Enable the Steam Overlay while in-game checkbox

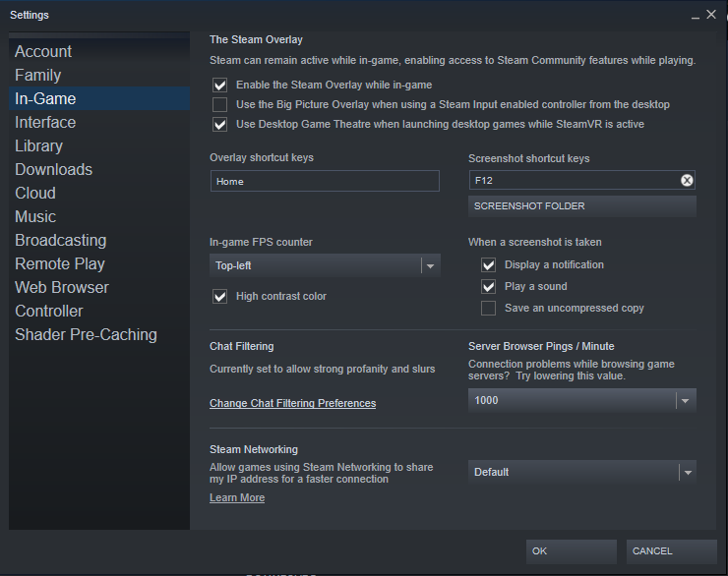(219, 85)
